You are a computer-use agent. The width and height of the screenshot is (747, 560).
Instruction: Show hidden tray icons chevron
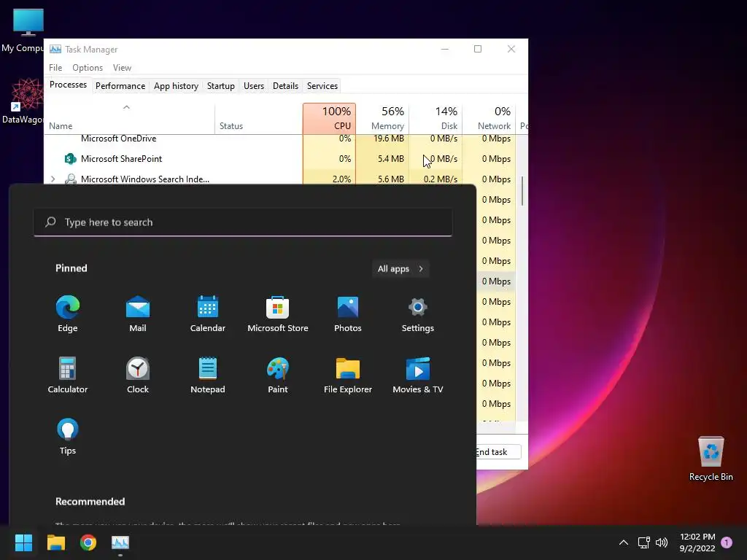pos(623,542)
